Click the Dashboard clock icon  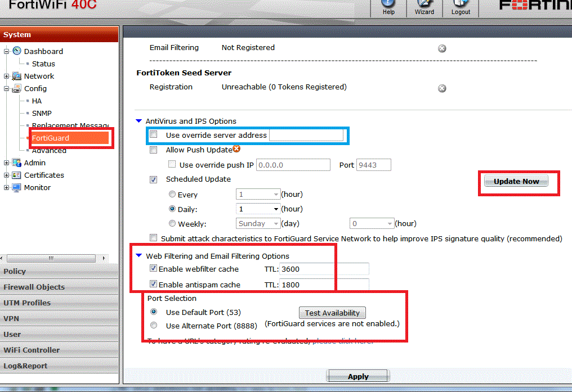pyautogui.click(x=17, y=51)
